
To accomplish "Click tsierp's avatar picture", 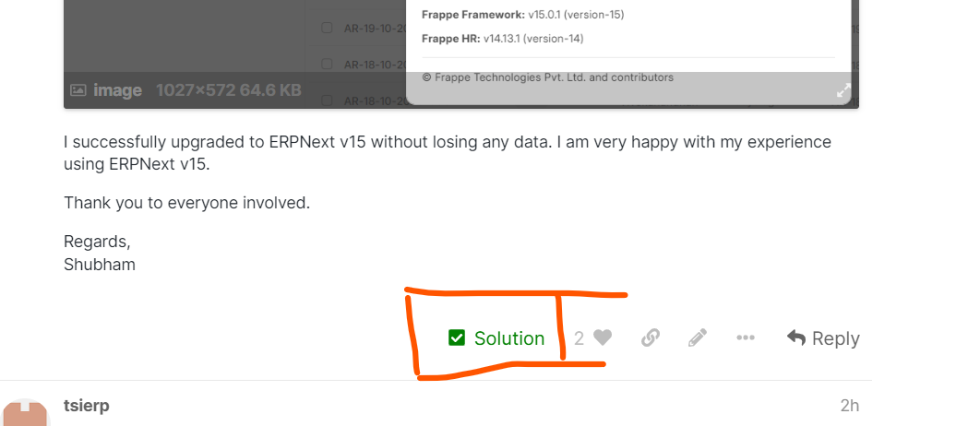I will click(25, 414).
